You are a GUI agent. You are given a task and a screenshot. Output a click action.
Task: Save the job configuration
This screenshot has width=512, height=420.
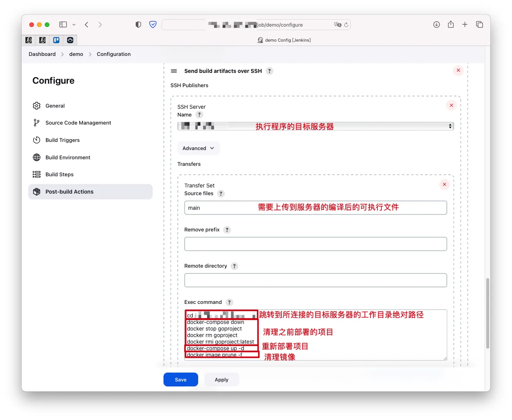click(180, 380)
